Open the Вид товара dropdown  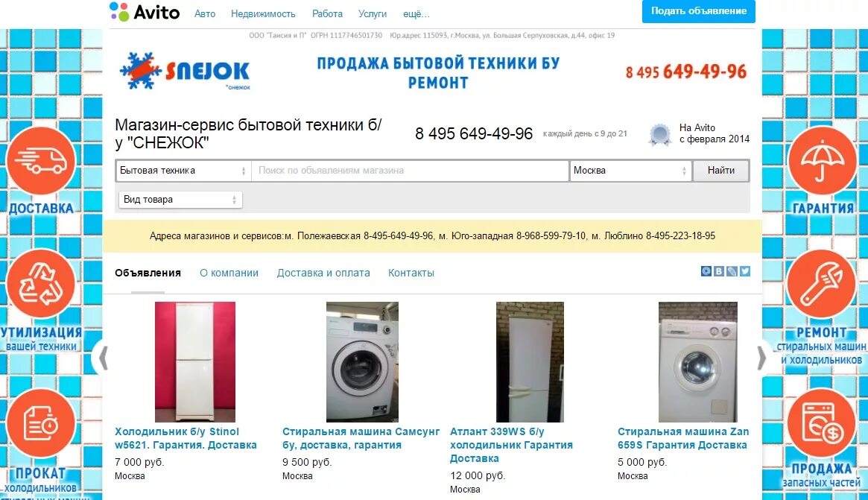180,200
